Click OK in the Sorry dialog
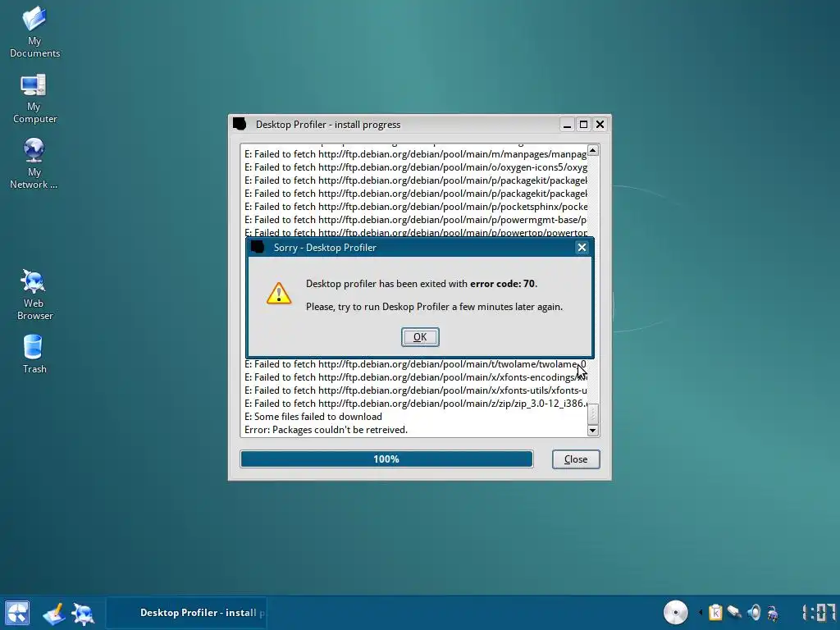 tap(420, 337)
